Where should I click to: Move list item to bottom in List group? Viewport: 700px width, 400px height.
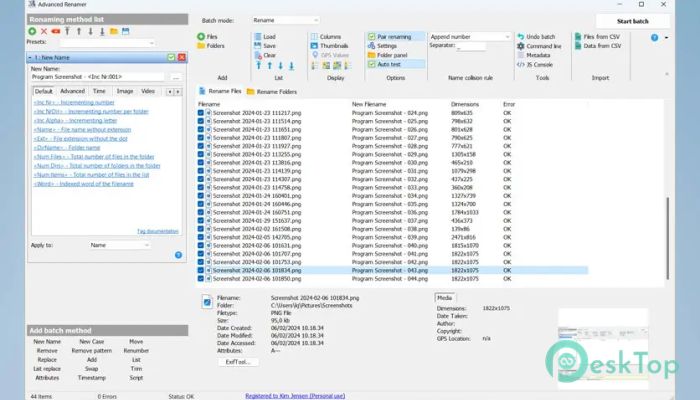pos(292,66)
